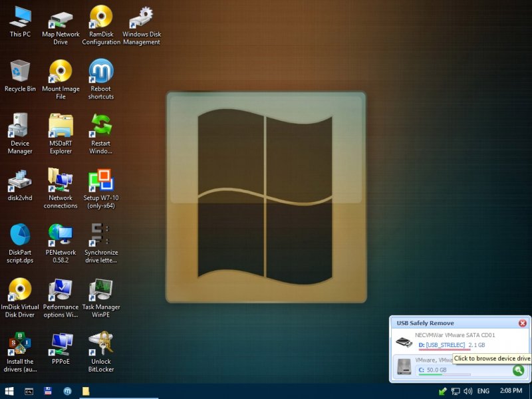Open ImDisk Virtual Disk Driver
532x399 pixels.
point(20,298)
